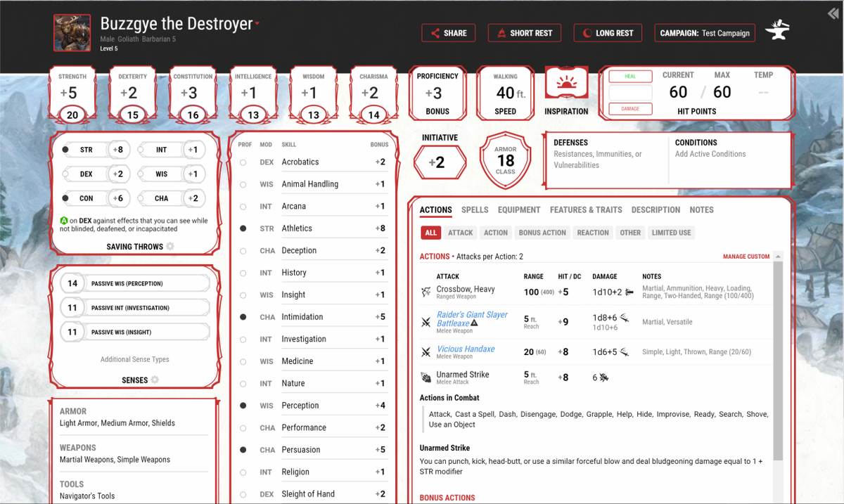Open Buzzgye character portrait

coord(72,33)
